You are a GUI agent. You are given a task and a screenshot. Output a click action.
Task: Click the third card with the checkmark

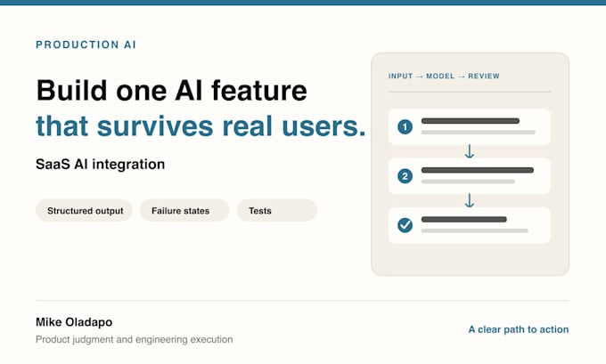[469, 225]
